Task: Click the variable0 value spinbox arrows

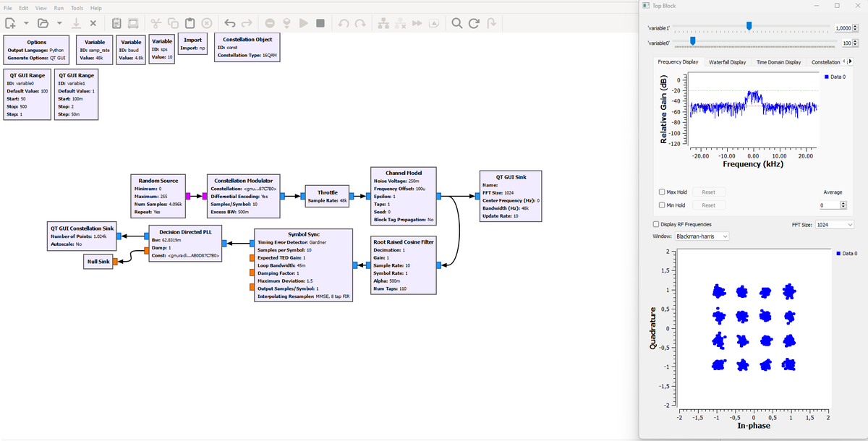Action: point(855,43)
